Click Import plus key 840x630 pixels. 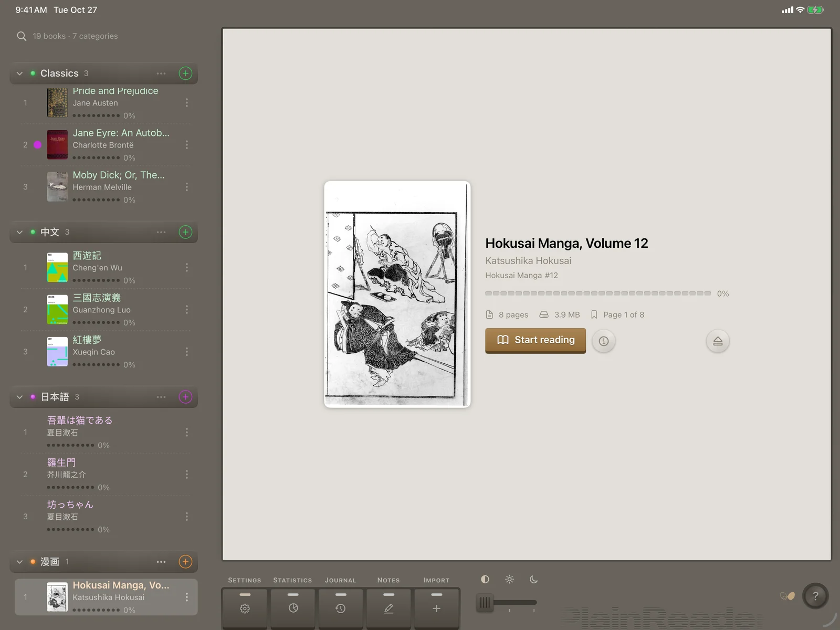click(436, 608)
